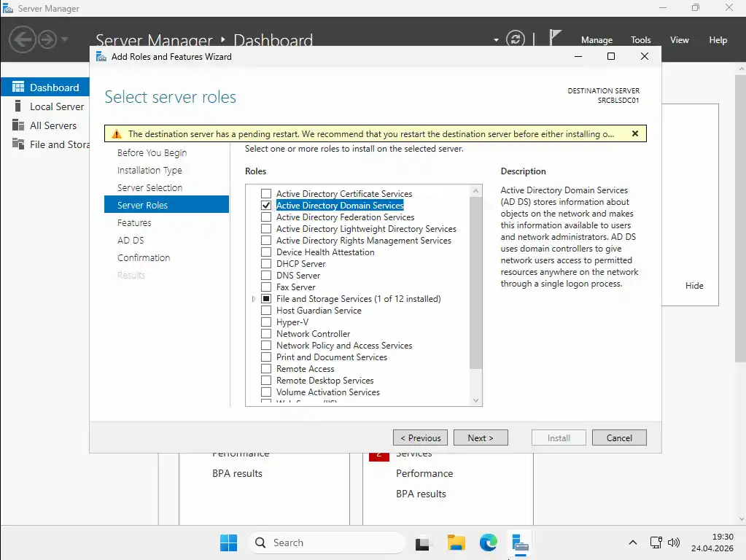Check Host Guardian Service role
746x560 pixels.
point(266,310)
